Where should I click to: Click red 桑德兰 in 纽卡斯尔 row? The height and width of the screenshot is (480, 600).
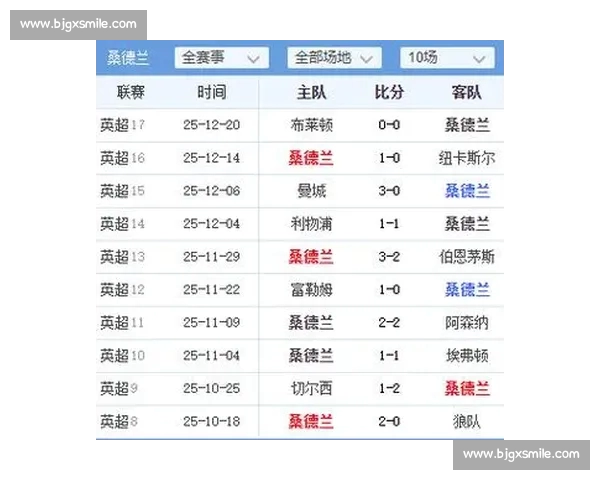tap(311, 158)
